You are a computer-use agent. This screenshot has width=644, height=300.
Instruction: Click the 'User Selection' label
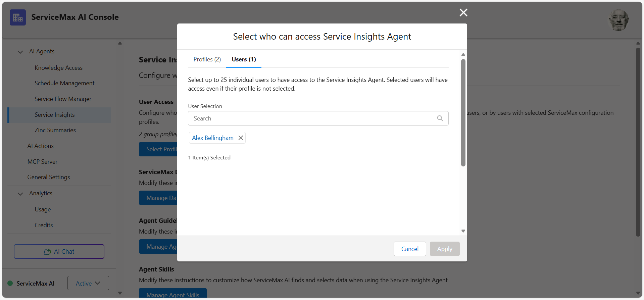coord(205,106)
